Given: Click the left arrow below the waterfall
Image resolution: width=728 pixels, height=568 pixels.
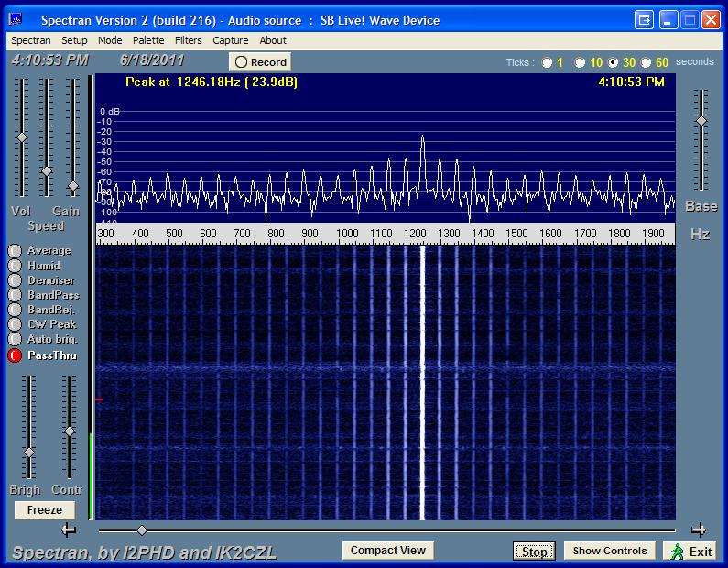Looking at the screenshot, I should click(69, 530).
